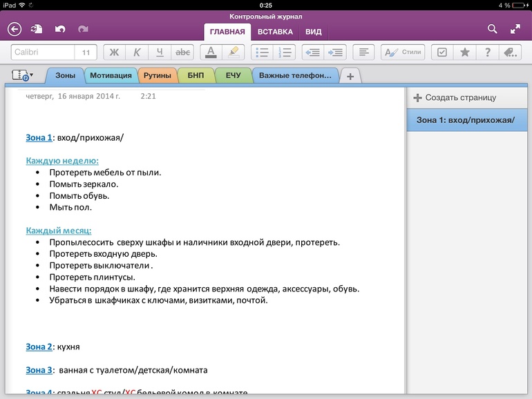
Task: Tap the page date четверг, 16 января 2014
Action: (73, 96)
